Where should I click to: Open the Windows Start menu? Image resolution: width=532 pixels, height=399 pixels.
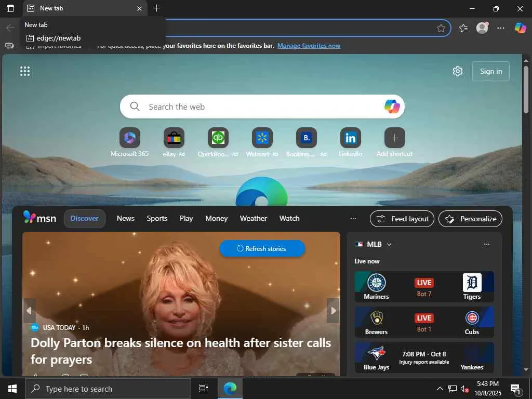click(12, 389)
